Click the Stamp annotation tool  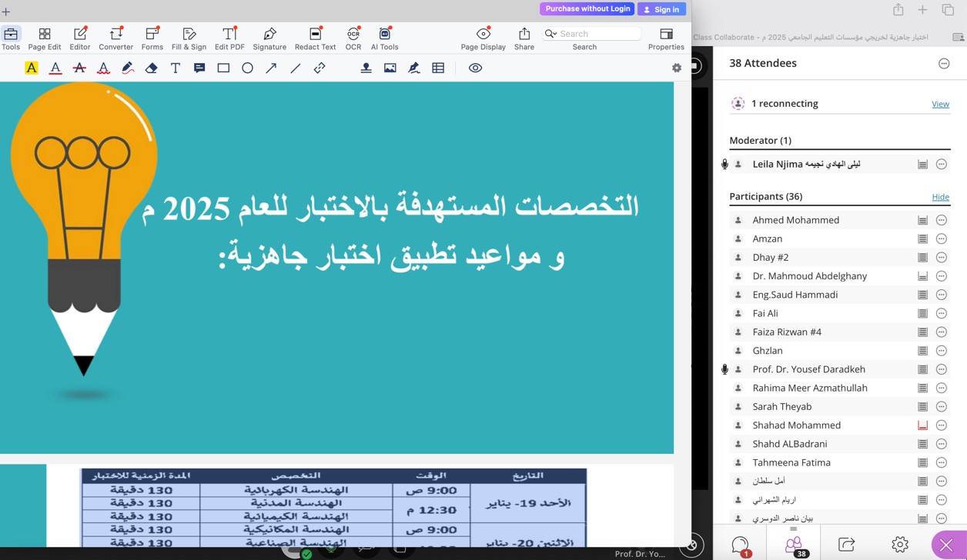tap(366, 68)
